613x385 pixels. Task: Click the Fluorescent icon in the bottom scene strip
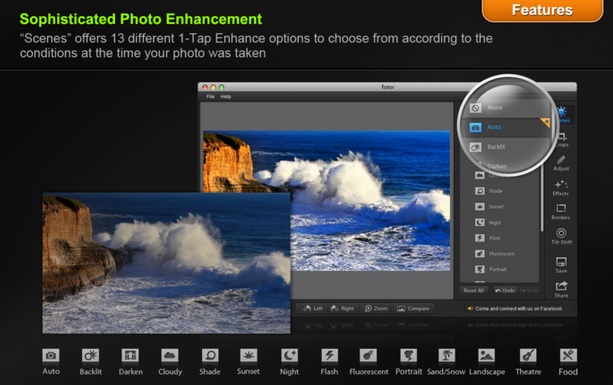tap(368, 355)
